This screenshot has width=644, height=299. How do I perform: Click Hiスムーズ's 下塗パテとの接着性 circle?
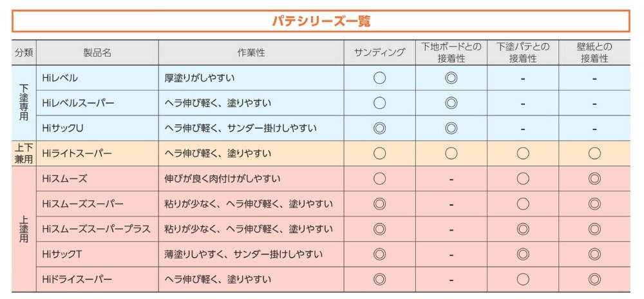coord(523,178)
